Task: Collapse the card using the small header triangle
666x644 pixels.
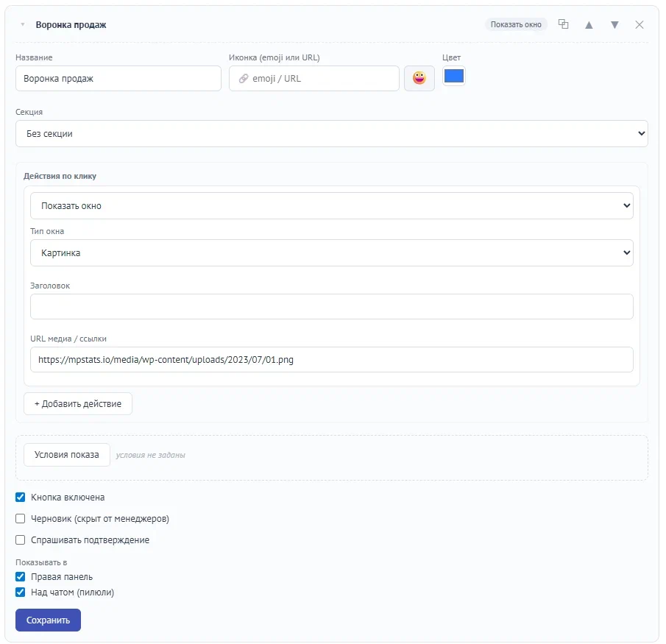Action: tap(23, 24)
